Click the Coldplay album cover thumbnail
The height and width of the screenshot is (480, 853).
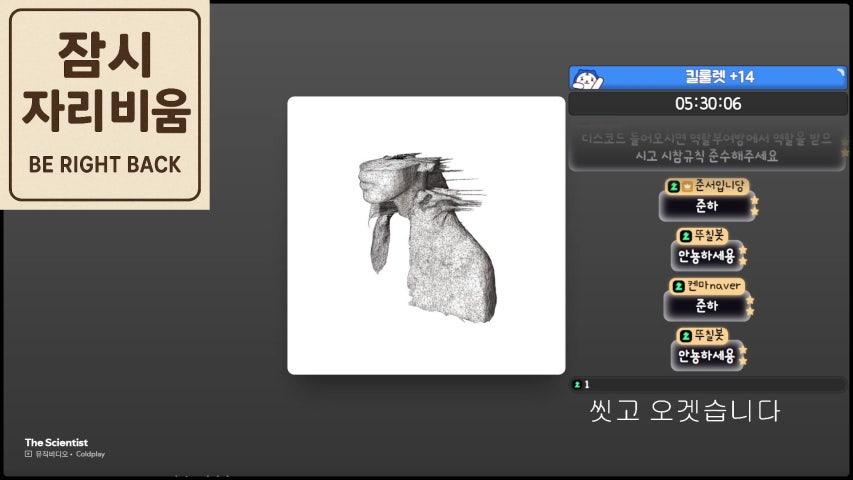[x=426, y=235]
